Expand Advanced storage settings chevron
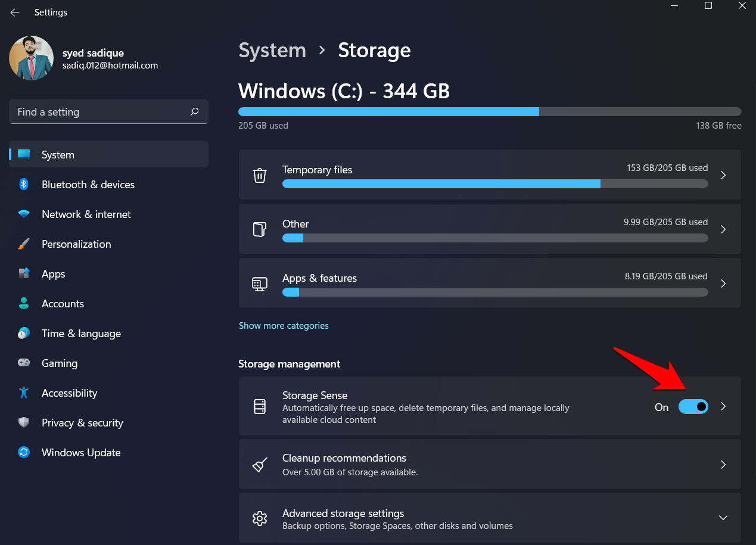The height and width of the screenshot is (545, 756). click(x=723, y=518)
